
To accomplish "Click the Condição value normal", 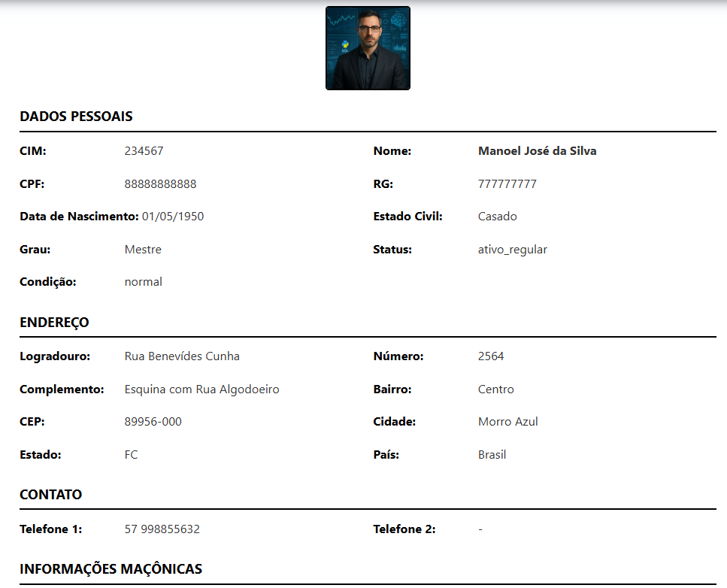I will pyautogui.click(x=143, y=282).
